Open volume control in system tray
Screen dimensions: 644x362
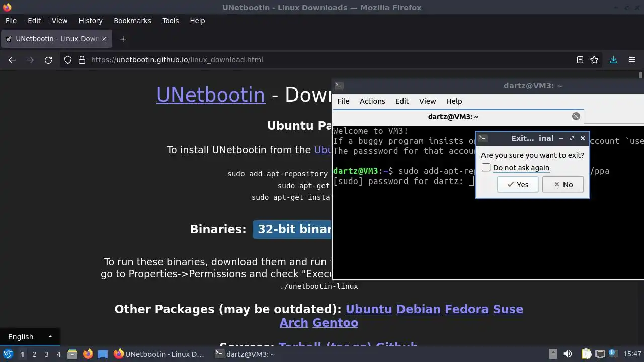click(x=568, y=354)
